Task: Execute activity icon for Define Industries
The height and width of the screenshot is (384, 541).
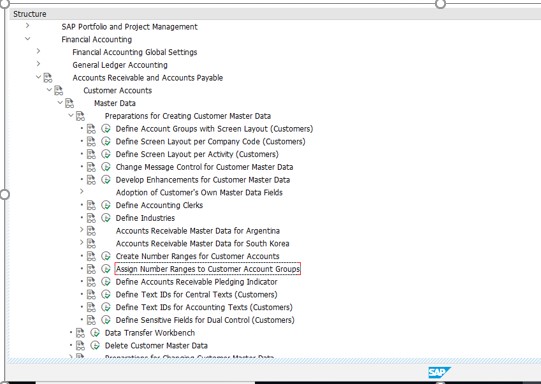Action: 106,218
